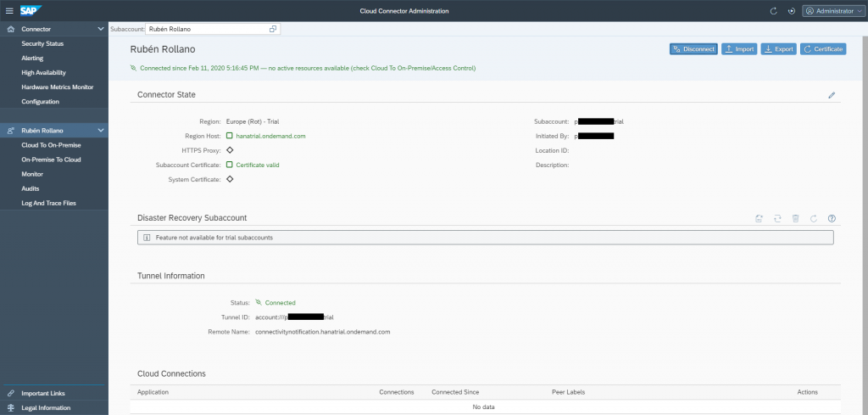This screenshot has height=415, width=868.
Task: Open the hamburger navigation menu
Action: tap(9, 10)
